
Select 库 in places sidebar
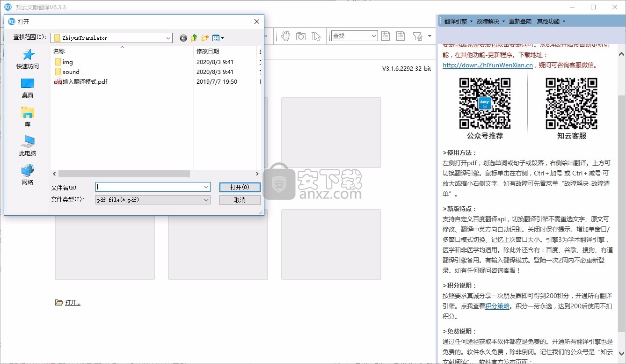pos(28,117)
